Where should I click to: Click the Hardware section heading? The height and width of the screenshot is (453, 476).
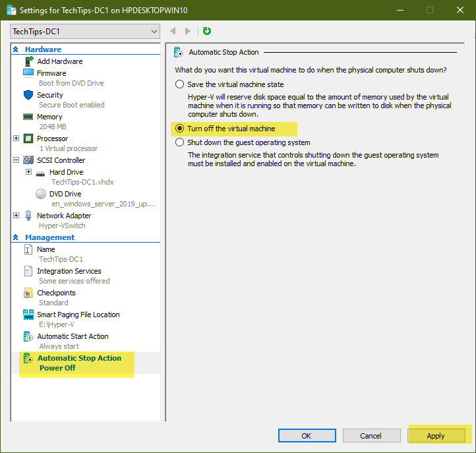tap(43, 49)
